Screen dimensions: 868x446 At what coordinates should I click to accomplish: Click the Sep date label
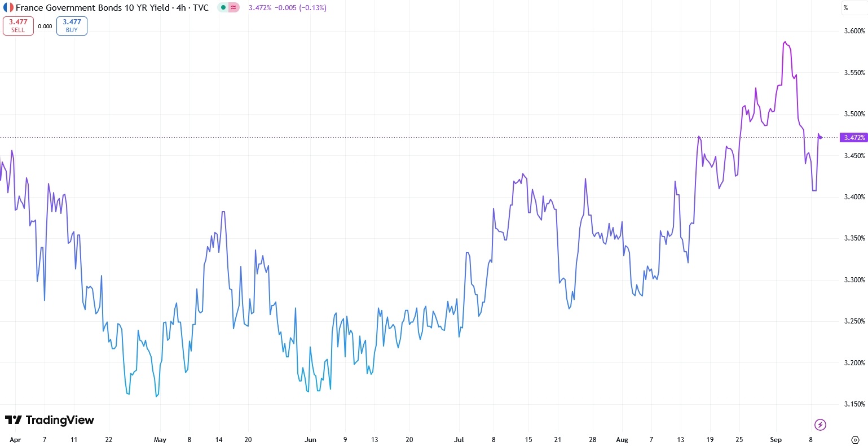coord(776,440)
